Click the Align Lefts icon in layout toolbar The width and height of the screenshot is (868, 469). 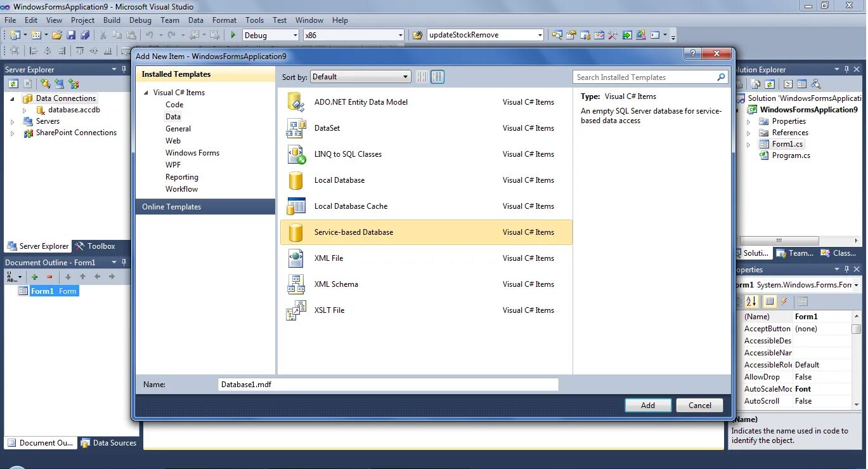(34, 51)
